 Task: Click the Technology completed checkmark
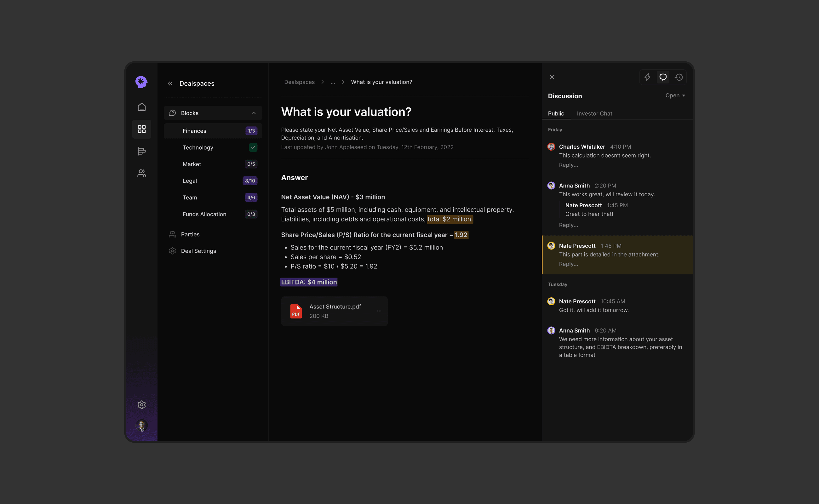coord(253,147)
